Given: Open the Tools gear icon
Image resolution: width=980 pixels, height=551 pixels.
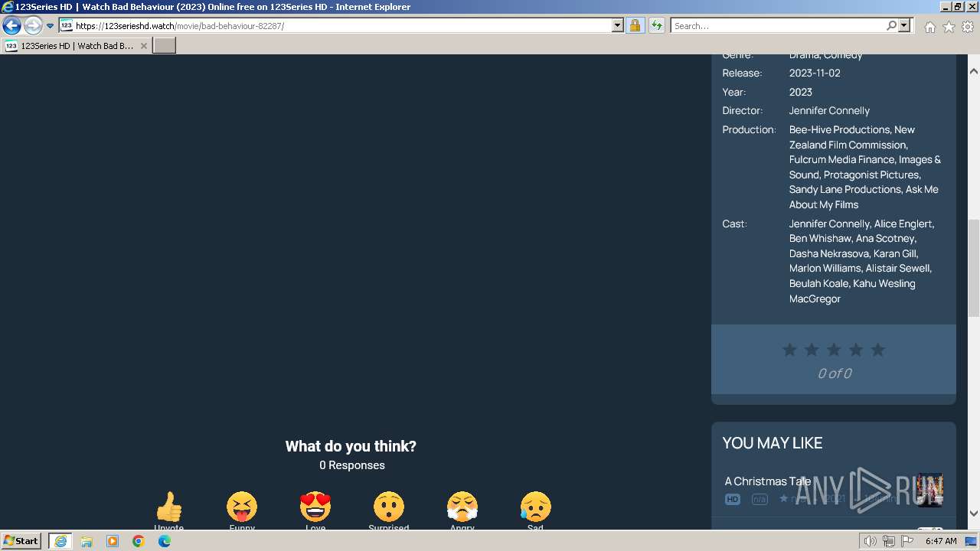Looking at the screenshot, I should click(968, 27).
